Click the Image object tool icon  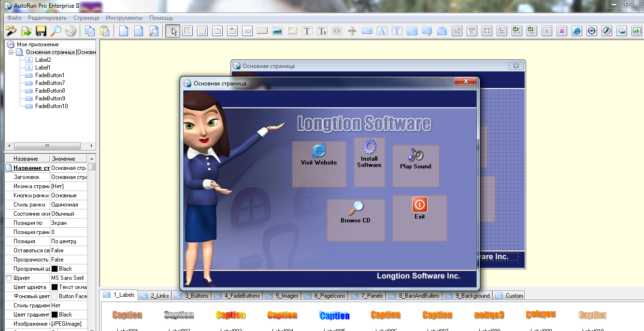pos(277,30)
